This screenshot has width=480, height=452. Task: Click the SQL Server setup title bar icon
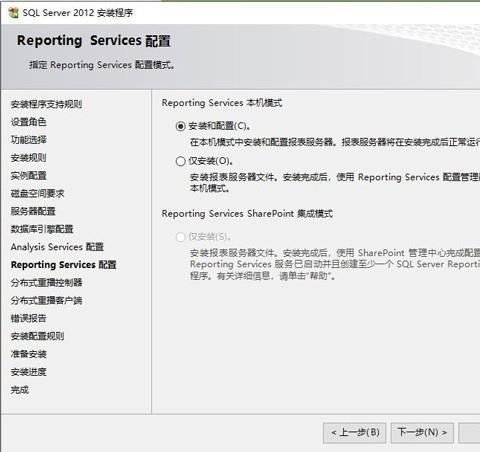pyautogui.click(x=13, y=13)
